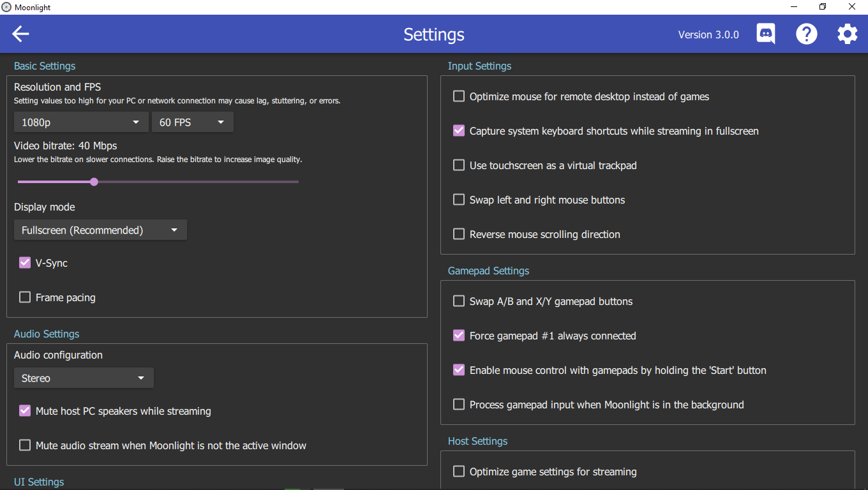
Task: Enable Swap left and right mouse buttons
Action: [459, 200]
